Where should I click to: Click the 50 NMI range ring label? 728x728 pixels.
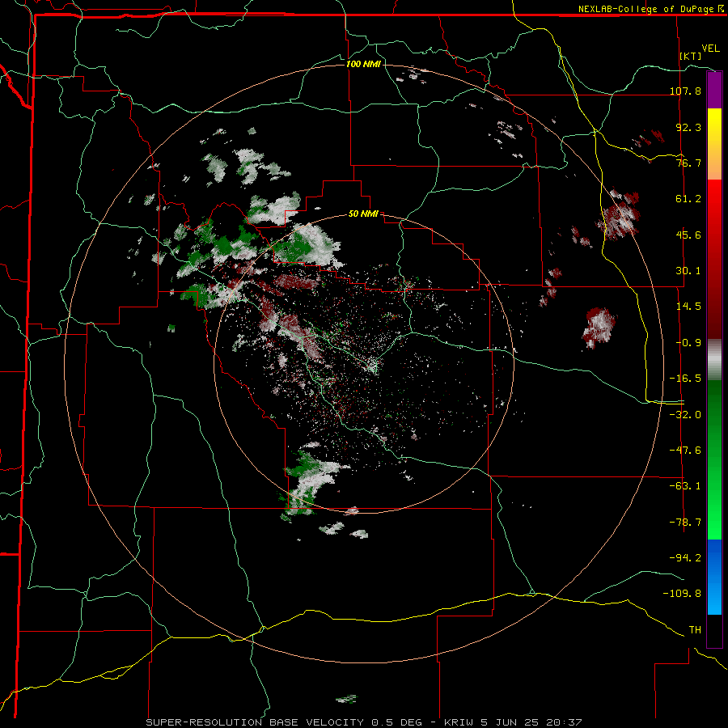point(363,214)
